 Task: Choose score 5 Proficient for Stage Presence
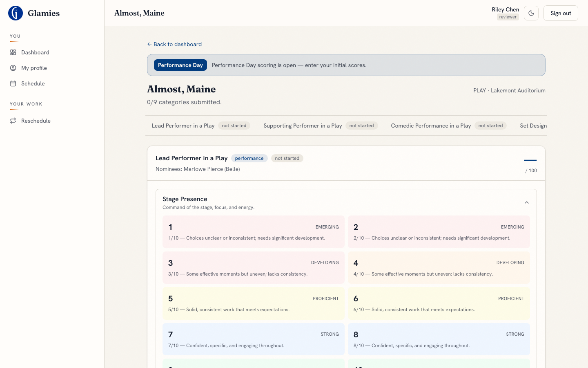(x=254, y=303)
